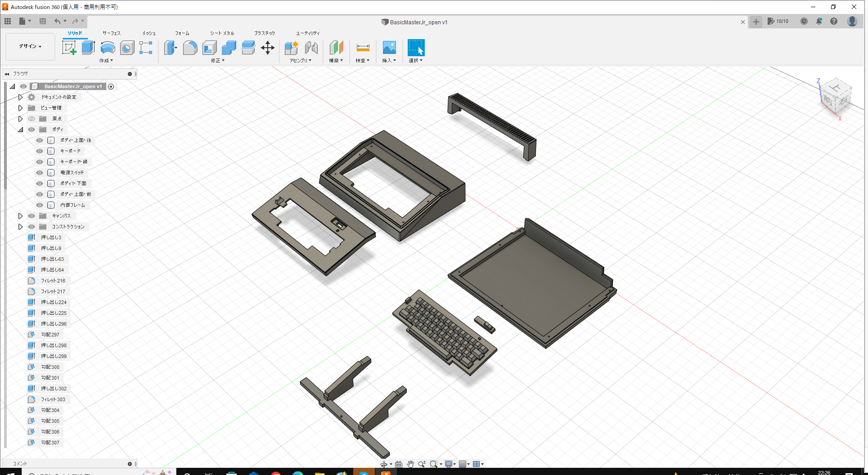Image resolution: width=868 pixels, height=475 pixels.
Task: Open the デザイン workspace dropdown
Action: (30, 46)
